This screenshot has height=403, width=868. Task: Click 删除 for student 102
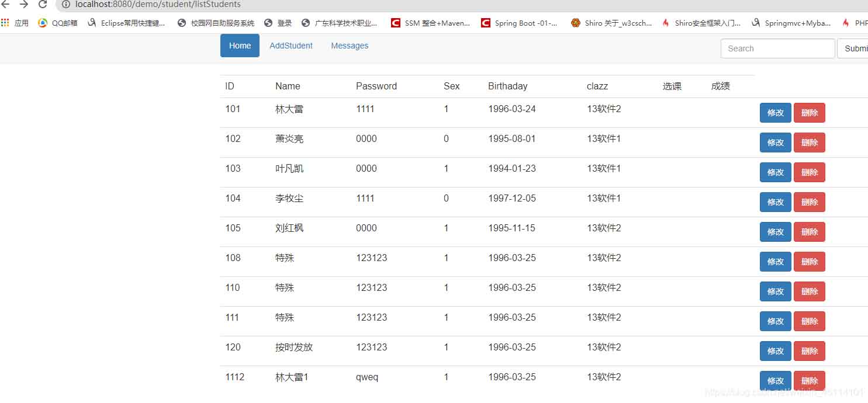click(809, 143)
